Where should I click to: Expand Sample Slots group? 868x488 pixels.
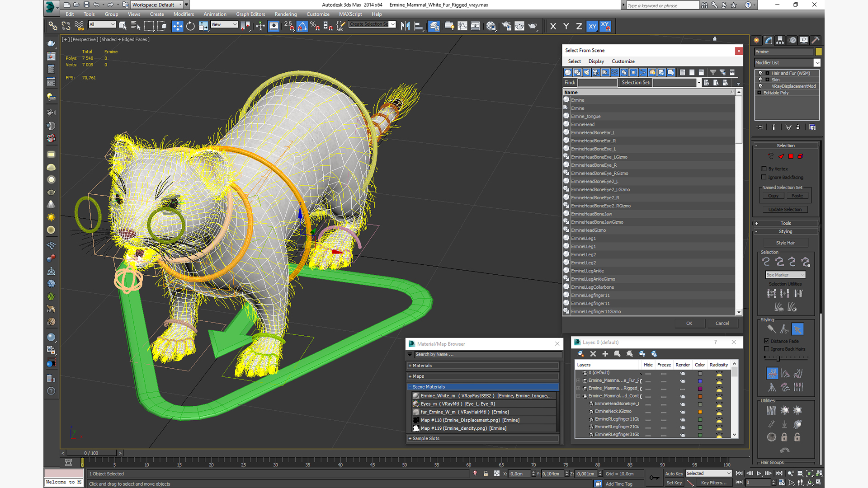click(483, 438)
